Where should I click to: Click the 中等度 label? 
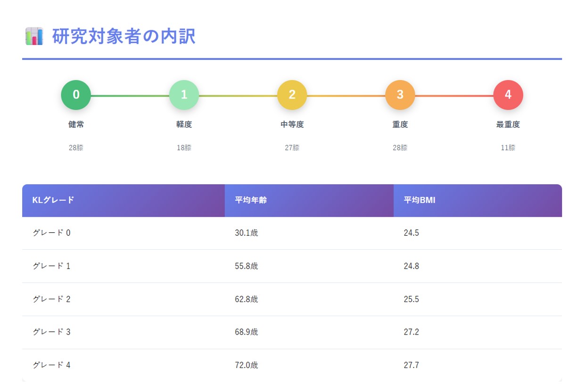292,124
